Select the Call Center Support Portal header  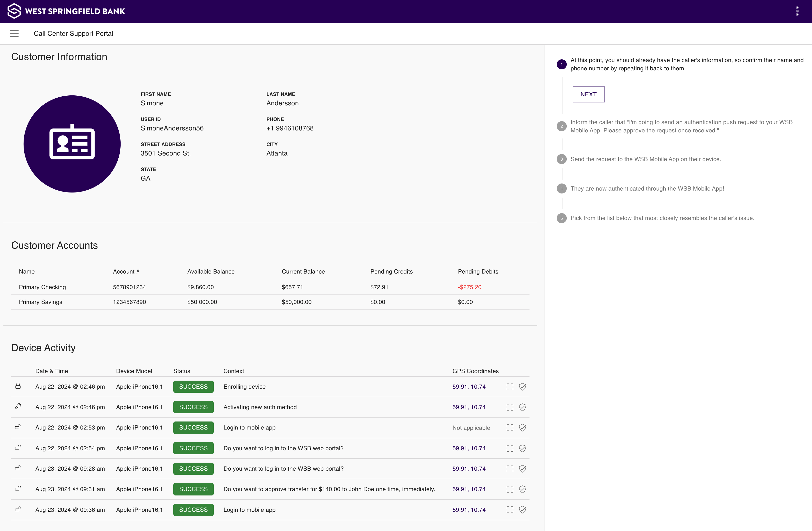(73, 34)
